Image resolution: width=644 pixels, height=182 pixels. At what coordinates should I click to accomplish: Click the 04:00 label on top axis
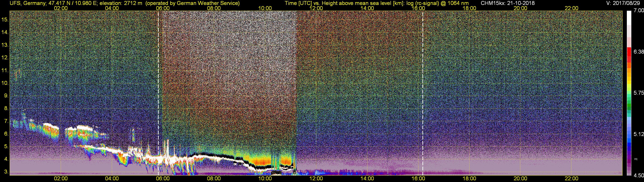click(112, 8)
